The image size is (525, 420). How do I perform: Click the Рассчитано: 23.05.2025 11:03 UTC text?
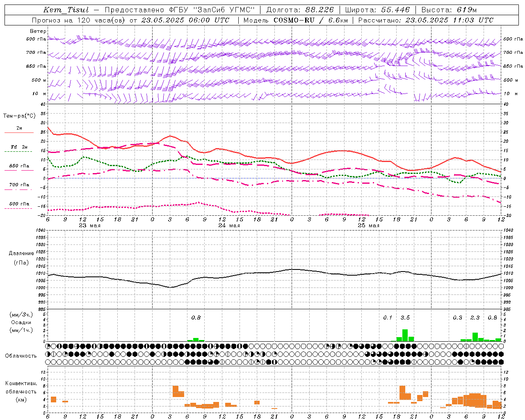coord(426,20)
